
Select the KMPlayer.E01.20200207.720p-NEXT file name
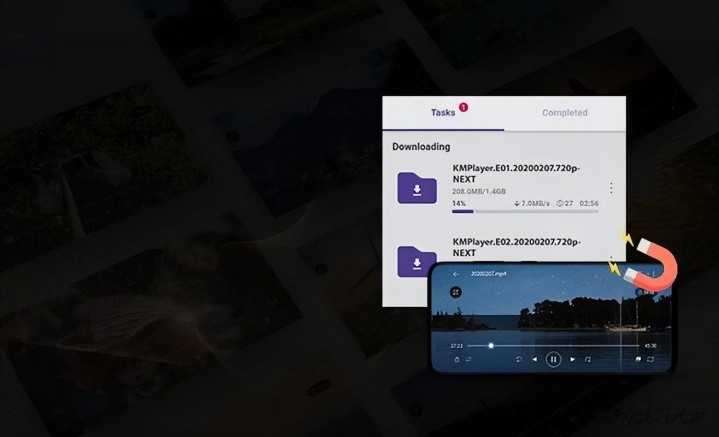pos(516,173)
